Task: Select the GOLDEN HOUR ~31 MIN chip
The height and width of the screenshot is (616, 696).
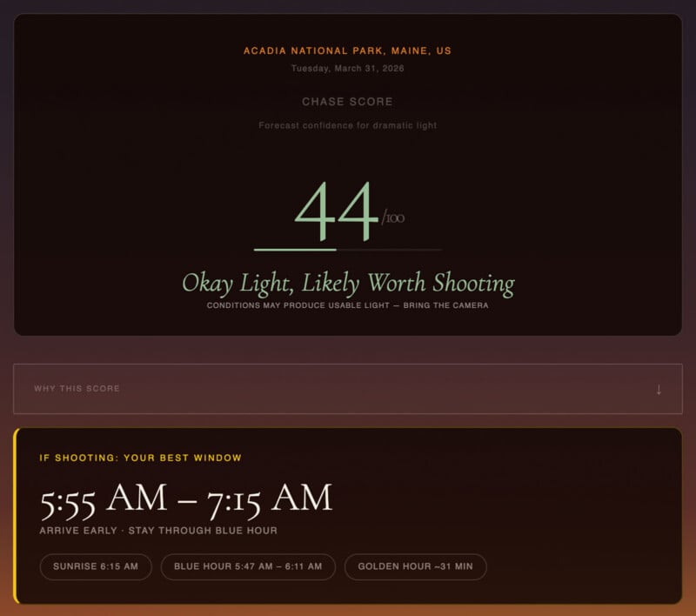Action: click(417, 566)
